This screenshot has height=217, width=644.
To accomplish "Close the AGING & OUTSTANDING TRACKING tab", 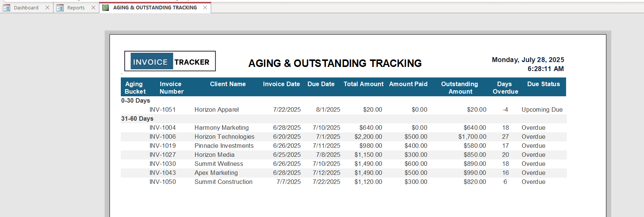I will 205,8.
